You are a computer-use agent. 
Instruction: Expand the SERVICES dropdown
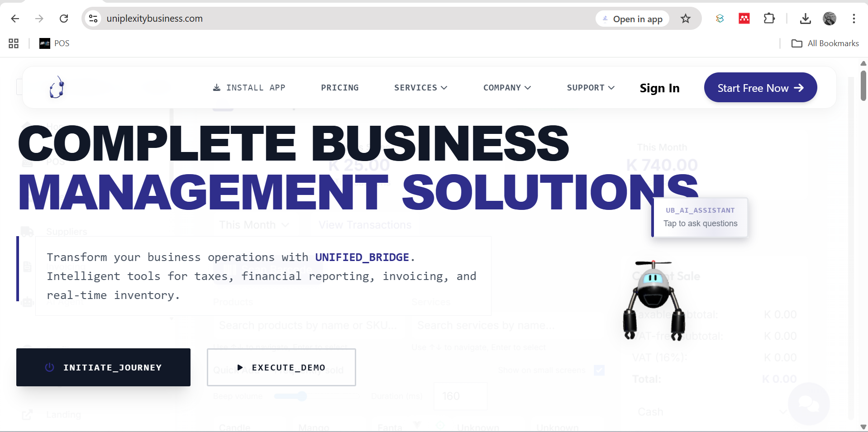(x=421, y=88)
